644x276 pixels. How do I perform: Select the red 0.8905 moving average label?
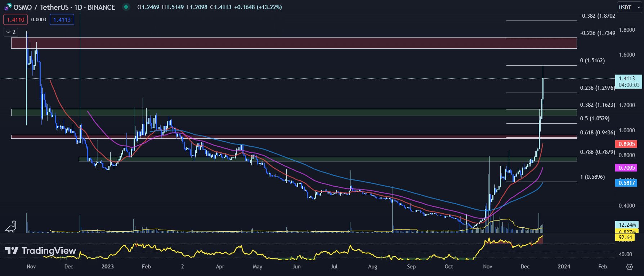[626, 144]
